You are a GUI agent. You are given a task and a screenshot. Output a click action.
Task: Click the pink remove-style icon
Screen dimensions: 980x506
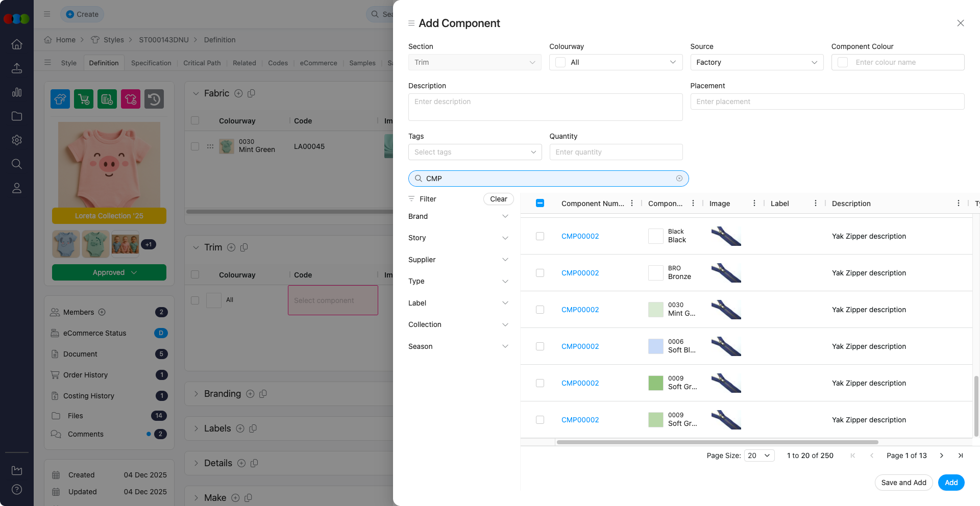pos(131,99)
